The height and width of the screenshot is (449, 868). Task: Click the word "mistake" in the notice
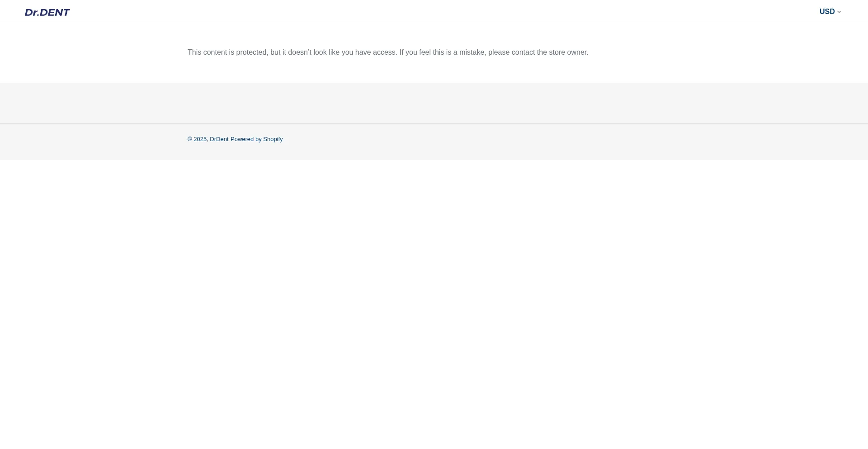coord(472,52)
